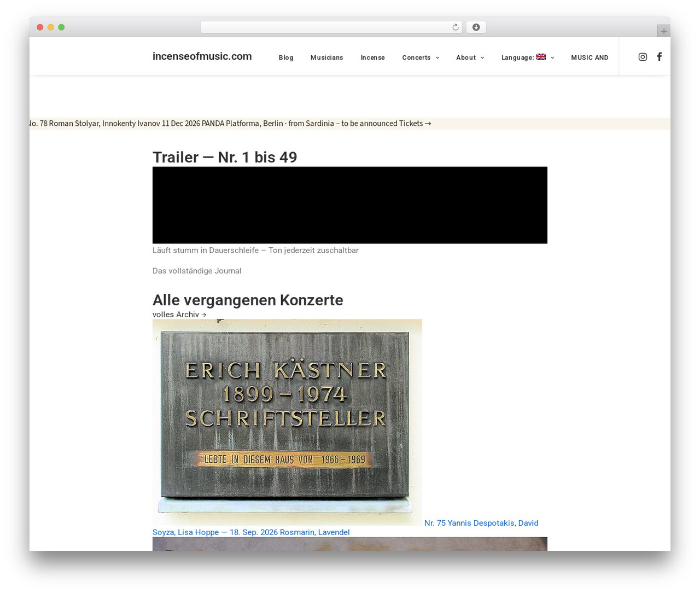The image size is (700, 593).
Task: Expand the Concerts dropdown menu
Action: click(421, 57)
